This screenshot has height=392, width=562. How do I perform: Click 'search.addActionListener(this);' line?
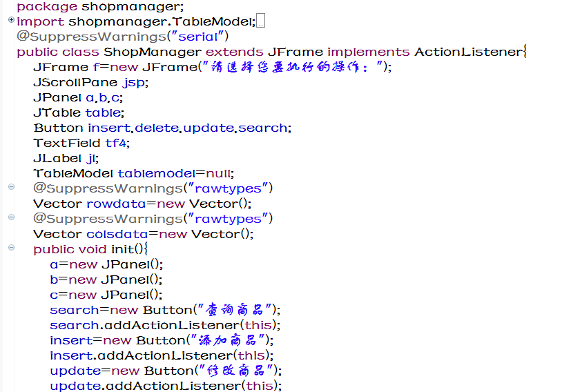click(165, 325)
